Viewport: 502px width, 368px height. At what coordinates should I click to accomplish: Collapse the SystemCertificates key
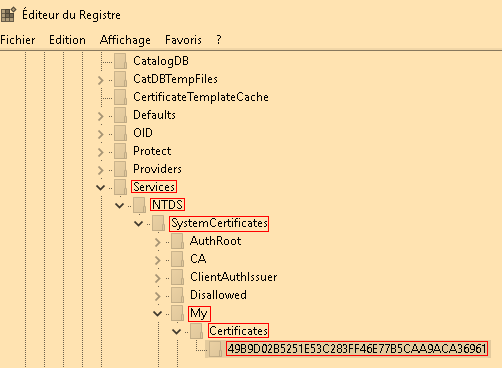tap(138, 224)
